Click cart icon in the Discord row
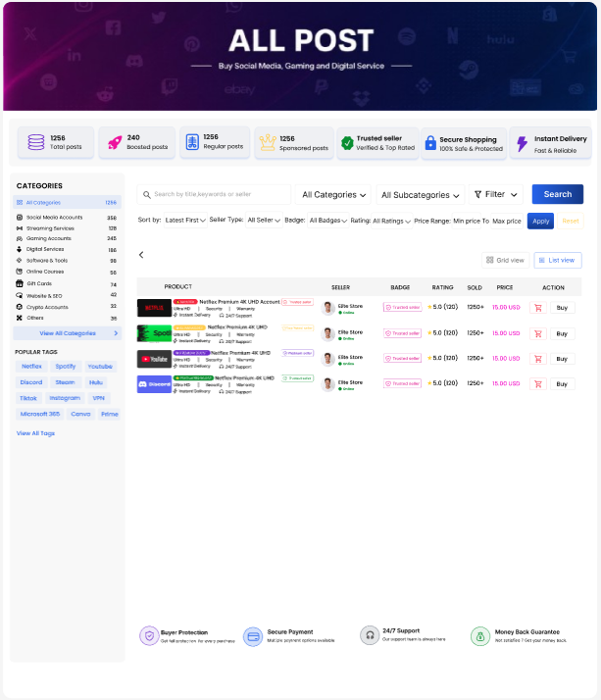Viewport: 601px width, 700px height. tap(538, 384)
